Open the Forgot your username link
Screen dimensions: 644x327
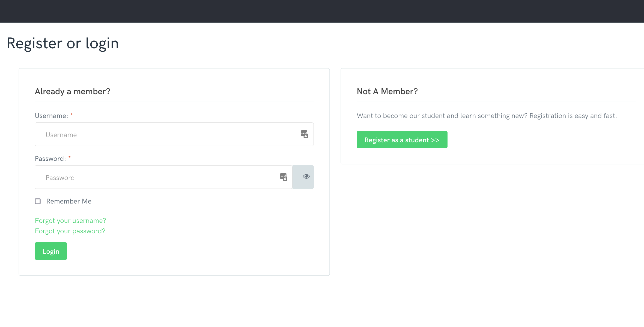70,221
